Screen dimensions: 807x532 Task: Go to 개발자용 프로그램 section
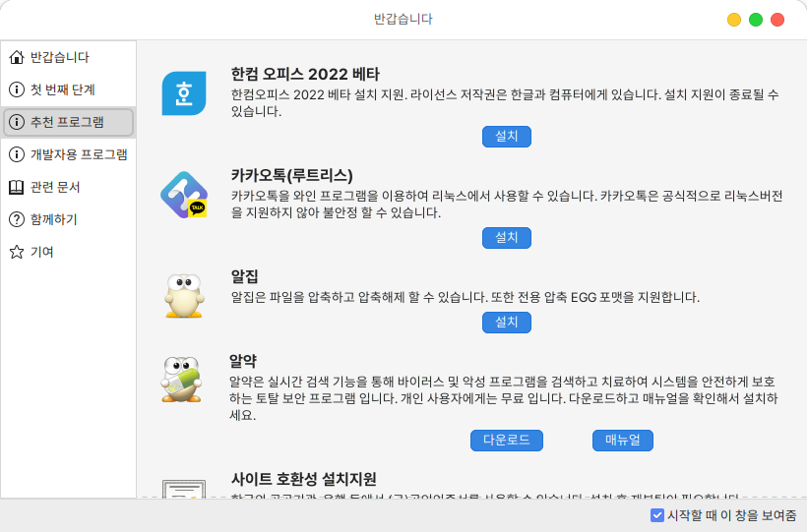pos(79,154)
